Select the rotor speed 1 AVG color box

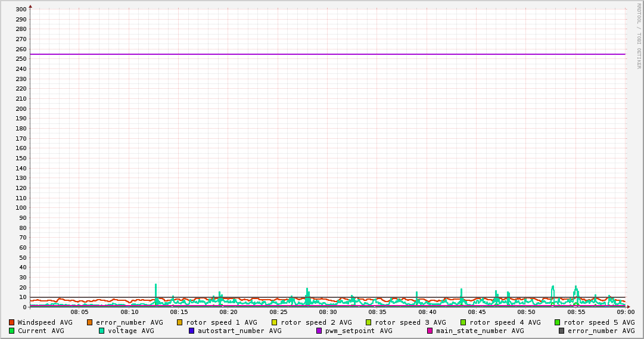click(x=180, y=322)
